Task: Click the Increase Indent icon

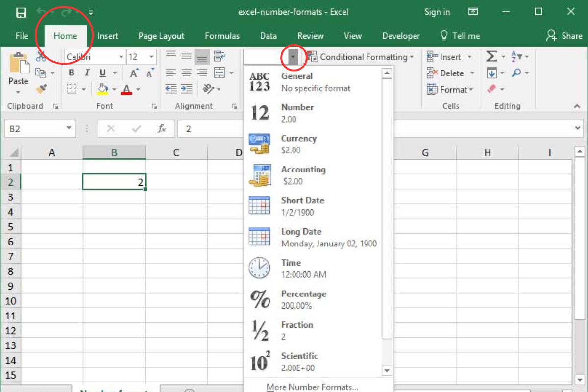Action: 186,89
